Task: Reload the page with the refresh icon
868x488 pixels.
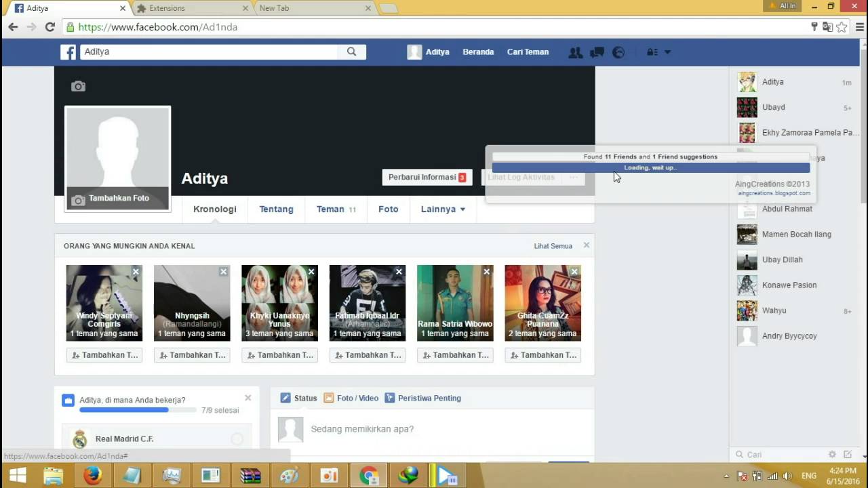Action: [50, 27]
